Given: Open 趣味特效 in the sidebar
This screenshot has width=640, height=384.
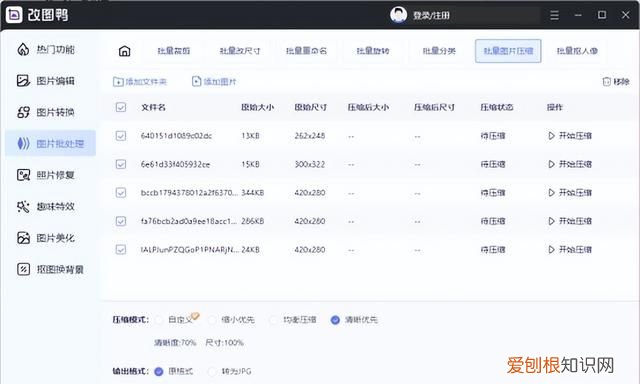Looking at the screenshot, I should 46,206.
